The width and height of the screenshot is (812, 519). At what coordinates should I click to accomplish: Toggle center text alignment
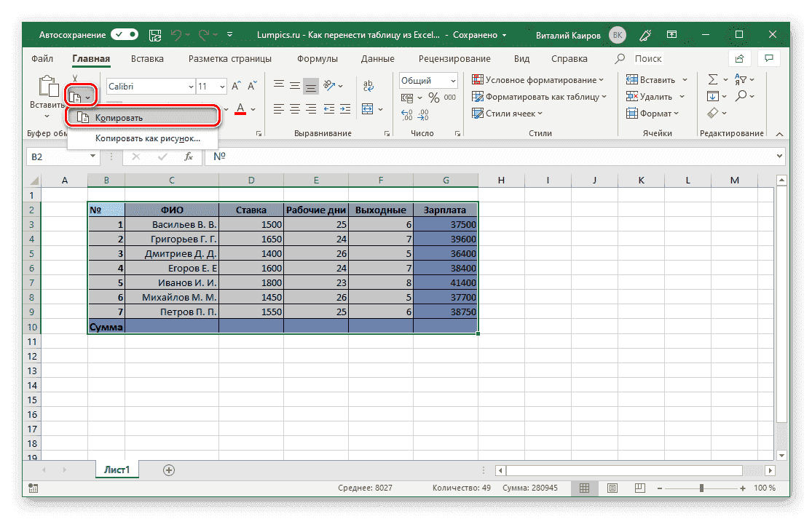click(293, 109)
